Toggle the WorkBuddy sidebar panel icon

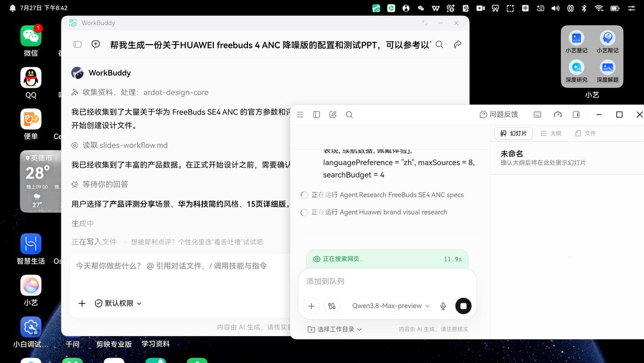coord(77,45)
